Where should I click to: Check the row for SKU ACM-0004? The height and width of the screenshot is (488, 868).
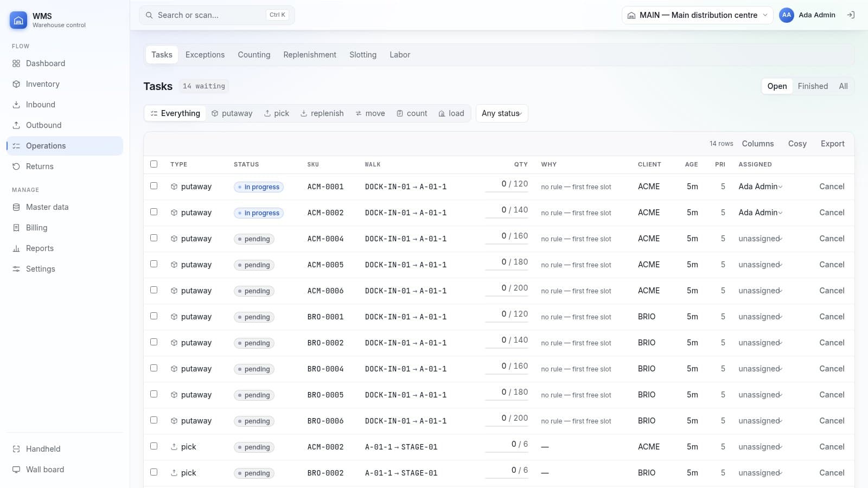point(154,237)
